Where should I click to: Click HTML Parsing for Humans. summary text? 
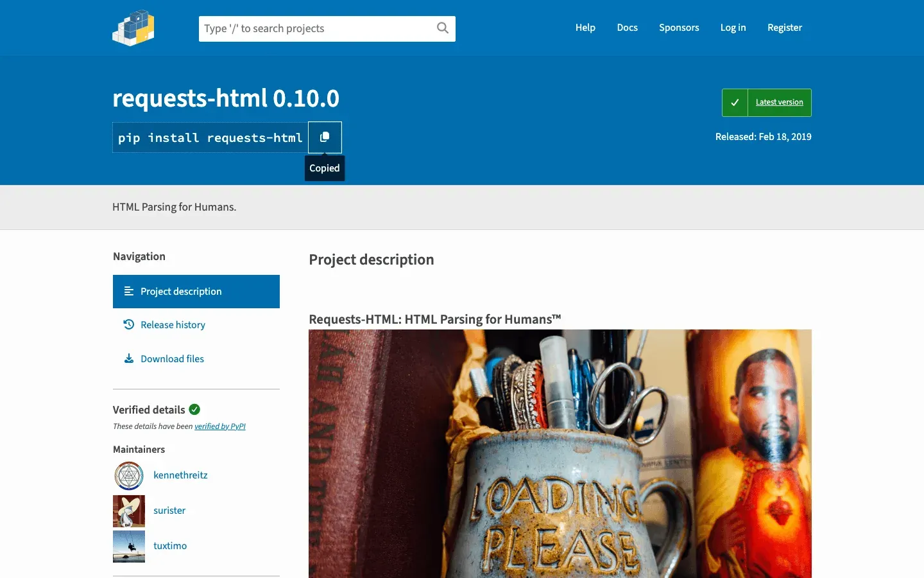click(x=175, y=207)
